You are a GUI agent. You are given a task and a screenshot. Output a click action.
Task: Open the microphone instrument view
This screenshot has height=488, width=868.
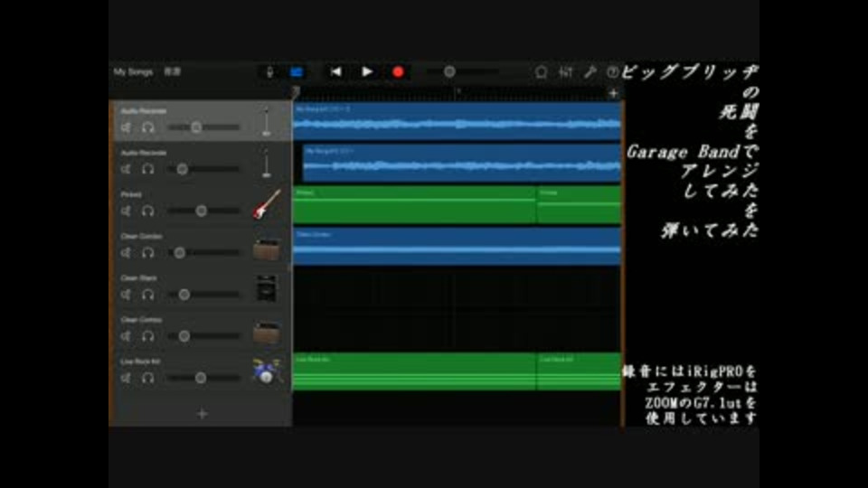tap(269, 72)
